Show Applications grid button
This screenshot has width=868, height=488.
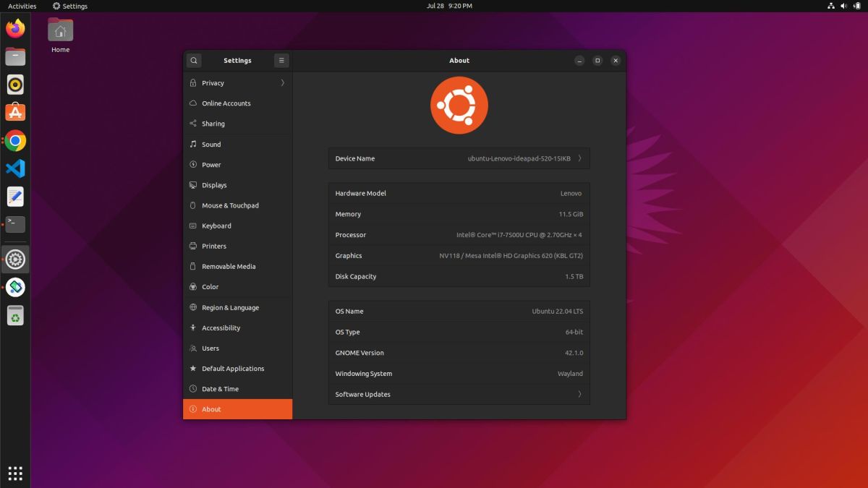coord(15,473)
